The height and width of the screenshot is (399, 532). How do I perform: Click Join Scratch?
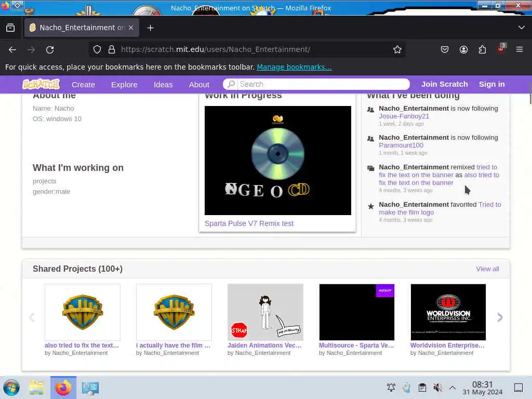point(445,84)
